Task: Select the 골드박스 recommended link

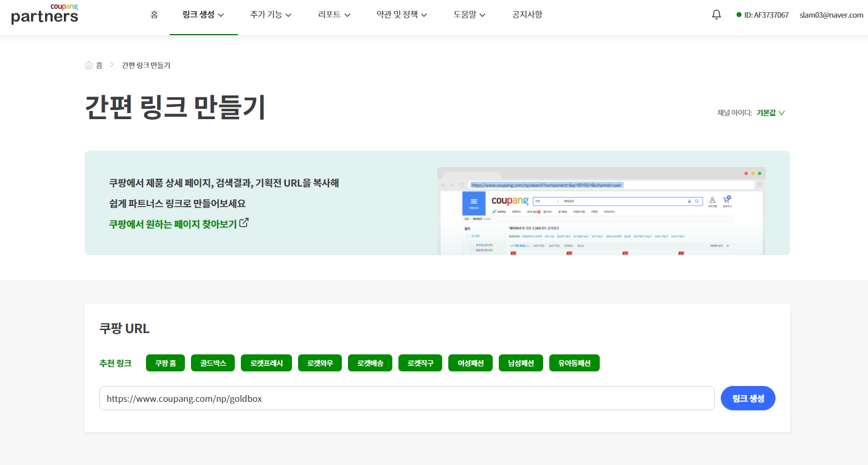Action: tap(213, 363)
